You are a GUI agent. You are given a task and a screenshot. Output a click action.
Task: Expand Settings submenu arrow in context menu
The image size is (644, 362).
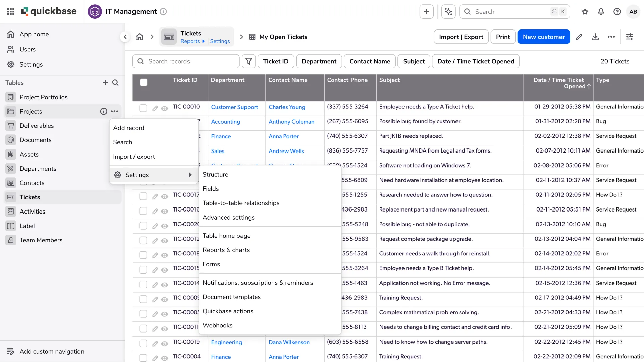pos(190,175)
